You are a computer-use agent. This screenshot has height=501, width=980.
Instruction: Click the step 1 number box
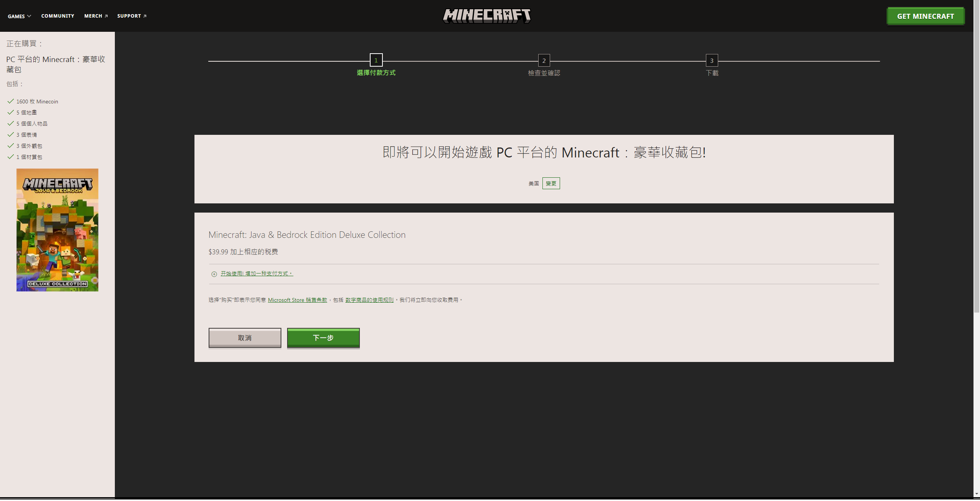pos(376,60)
